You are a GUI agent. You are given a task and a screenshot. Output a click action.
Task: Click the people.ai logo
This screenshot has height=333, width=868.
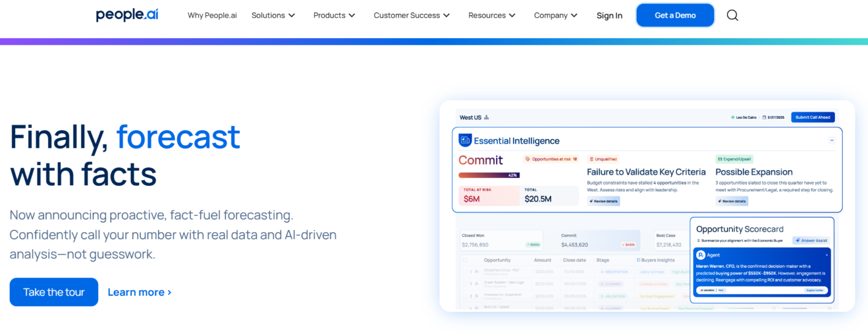tap(127, 15)
